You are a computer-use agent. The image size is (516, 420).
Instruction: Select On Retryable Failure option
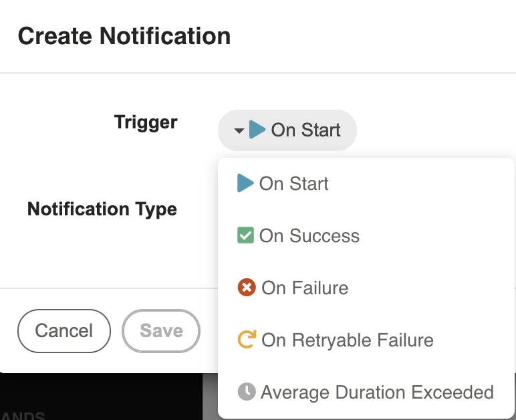[x=366, y=340]
